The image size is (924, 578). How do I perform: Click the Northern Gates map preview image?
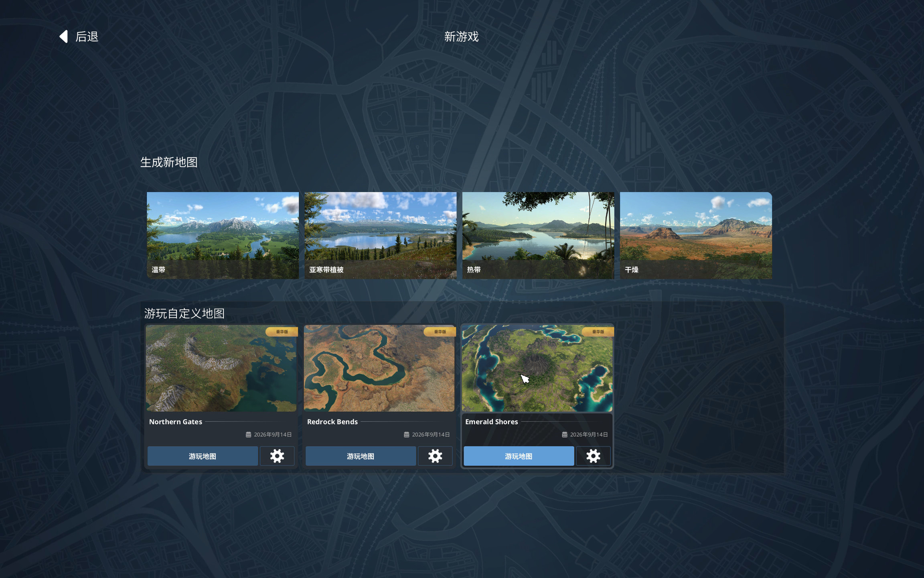click(x=221, y=368)
